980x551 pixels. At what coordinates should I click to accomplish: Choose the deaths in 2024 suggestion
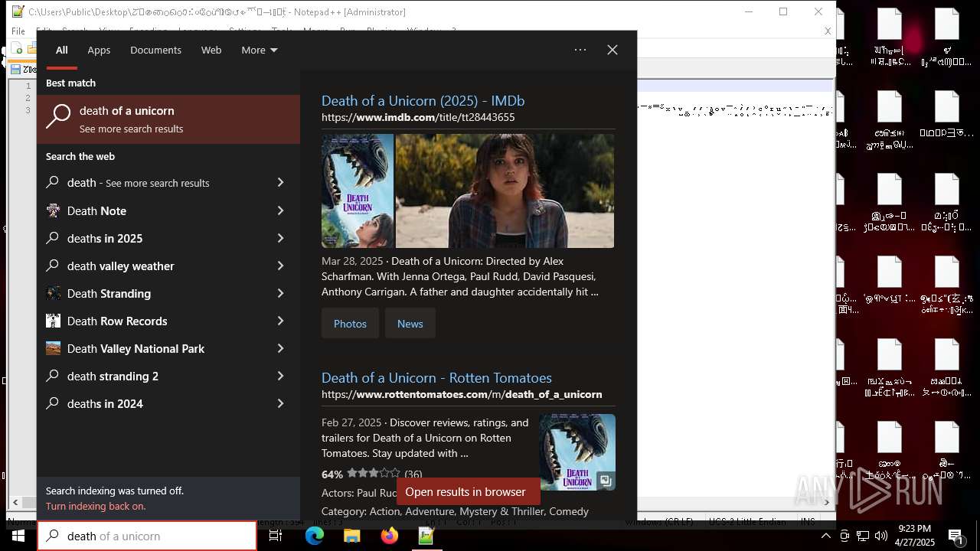[x=157, y=403]
